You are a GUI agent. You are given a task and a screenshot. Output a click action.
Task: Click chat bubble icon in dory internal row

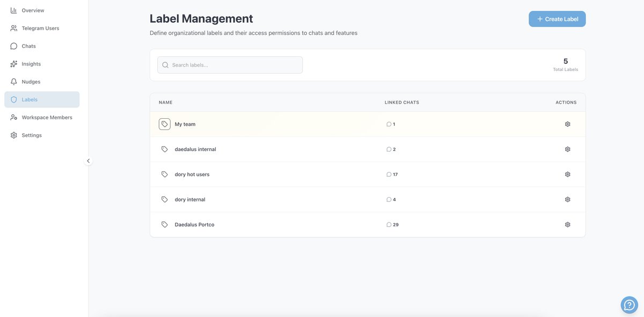tap(389, 199)
